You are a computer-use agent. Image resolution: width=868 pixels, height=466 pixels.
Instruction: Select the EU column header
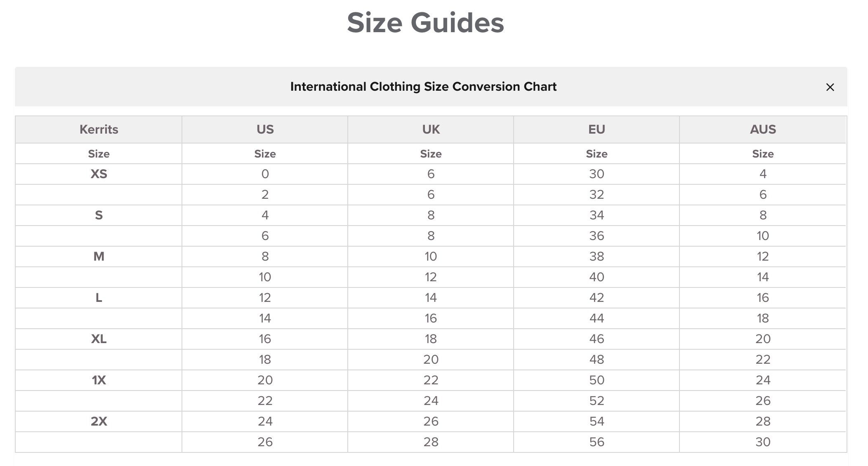597,129
